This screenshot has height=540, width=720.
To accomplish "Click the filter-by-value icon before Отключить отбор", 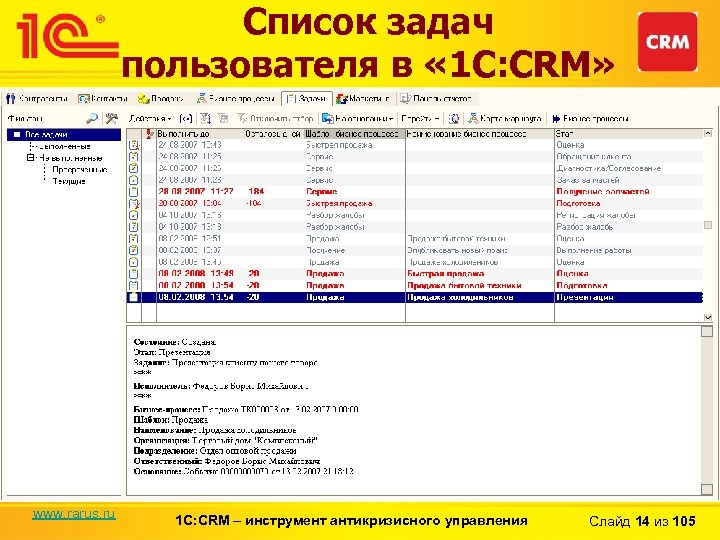I will pyautogui.click(x=205, y=118).
